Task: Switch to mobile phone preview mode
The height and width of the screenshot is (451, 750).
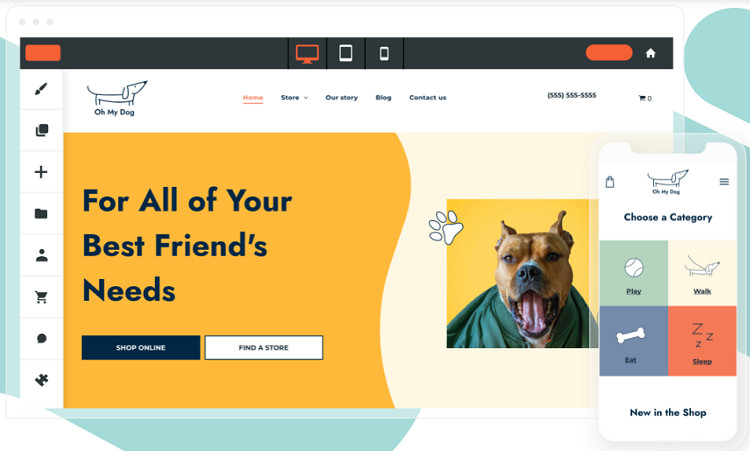Action: (x=384, y=53)
